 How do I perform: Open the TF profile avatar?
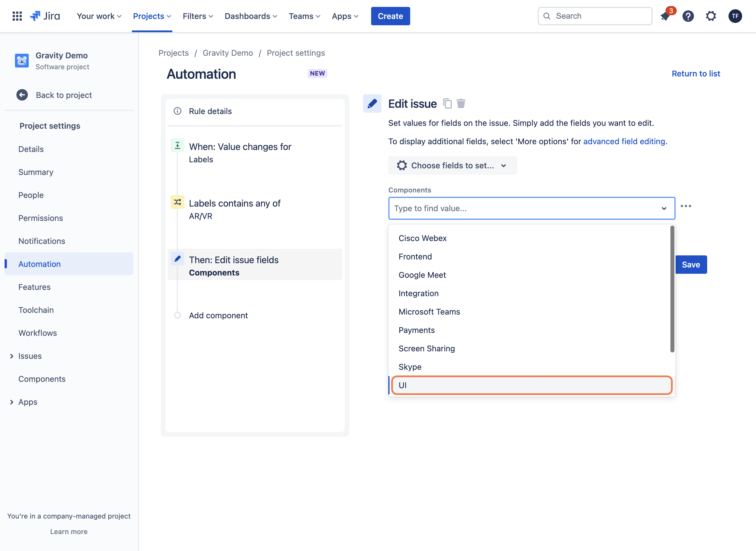[735, 16]
